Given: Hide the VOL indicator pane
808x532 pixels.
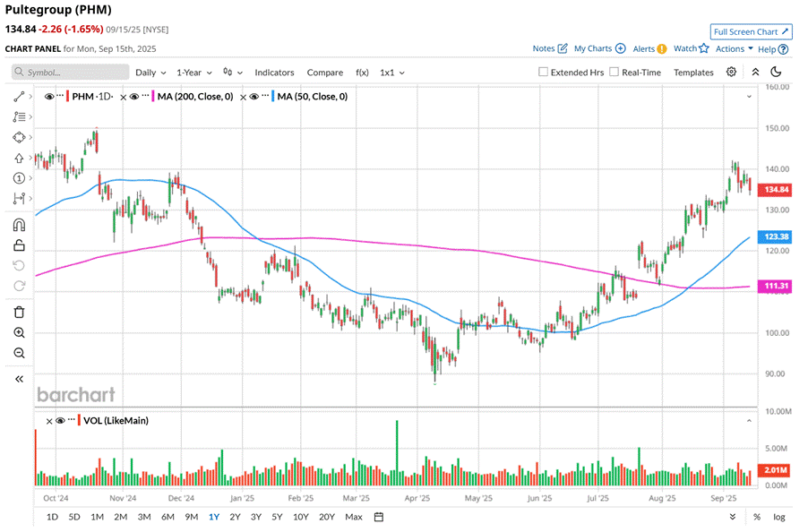Looking at the screenshot, I should pyautogui.click(x=60, y=421).
